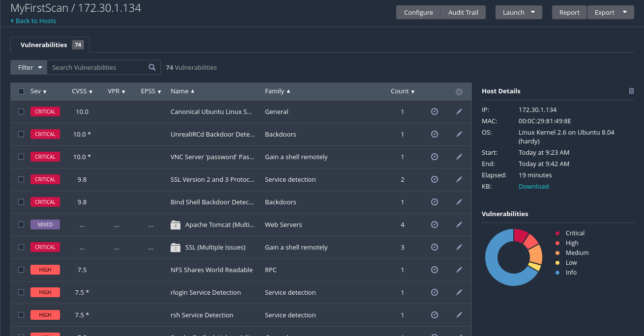This screenshot has width=644, height=336.
Task: Open NFS Shares World Readable entry
Action: coord(211,270)
